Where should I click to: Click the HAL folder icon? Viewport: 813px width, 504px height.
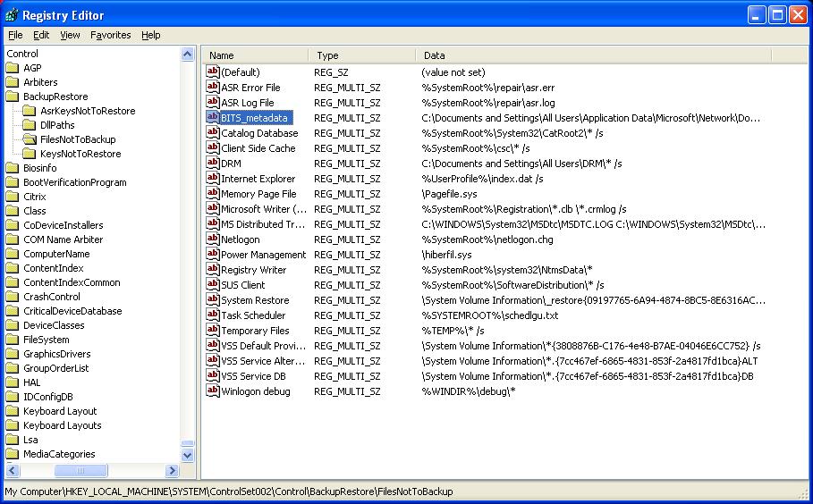[12, 382]
